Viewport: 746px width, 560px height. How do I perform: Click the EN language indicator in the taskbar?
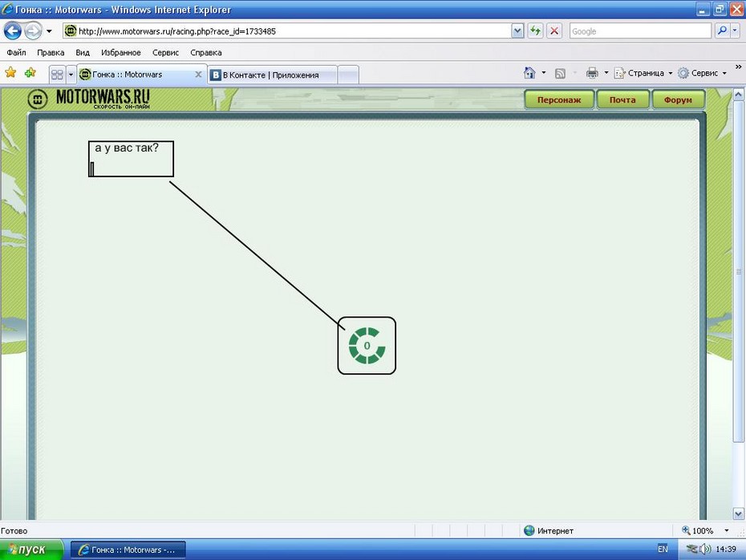pyautogui.click(x=663, y=550)
